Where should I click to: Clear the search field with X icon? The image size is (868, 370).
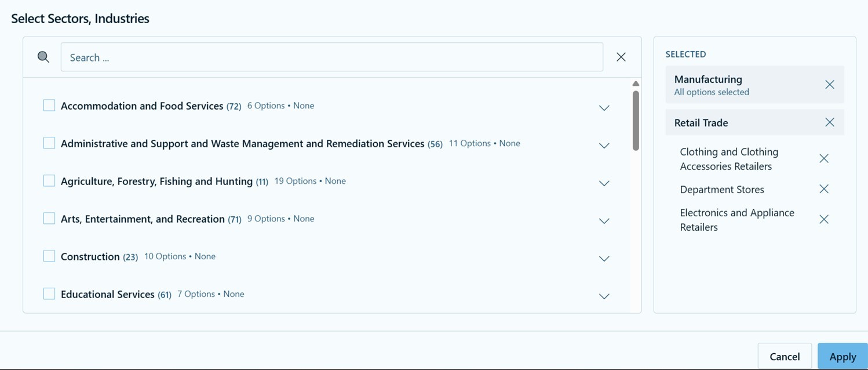[621, 57]
